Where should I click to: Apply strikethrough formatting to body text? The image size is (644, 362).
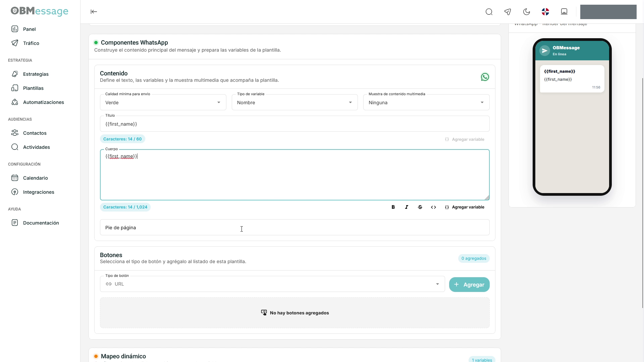(x=420, y=207)
